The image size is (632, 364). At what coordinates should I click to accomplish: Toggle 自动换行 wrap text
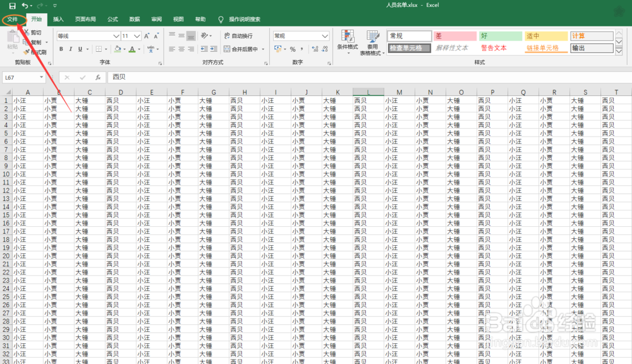pyautogui.click(x=238, y=36)
